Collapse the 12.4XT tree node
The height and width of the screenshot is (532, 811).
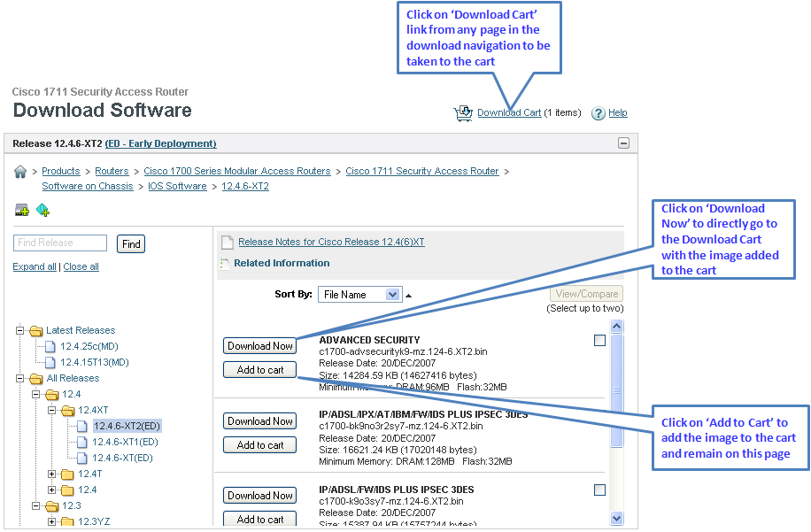[x=51, y=410]
